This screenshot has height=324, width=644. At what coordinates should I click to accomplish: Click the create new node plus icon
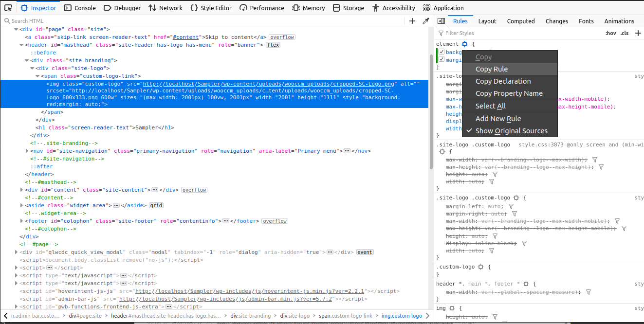tap(412, 21)
